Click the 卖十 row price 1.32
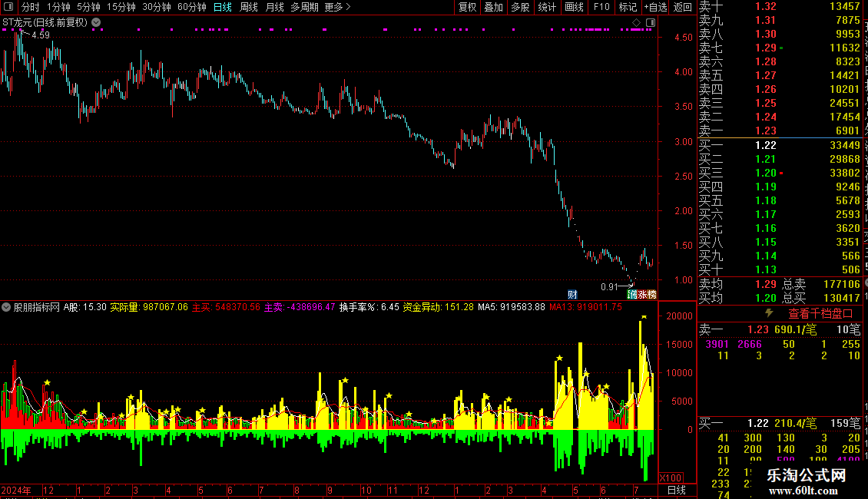 (x=766, y=6)
